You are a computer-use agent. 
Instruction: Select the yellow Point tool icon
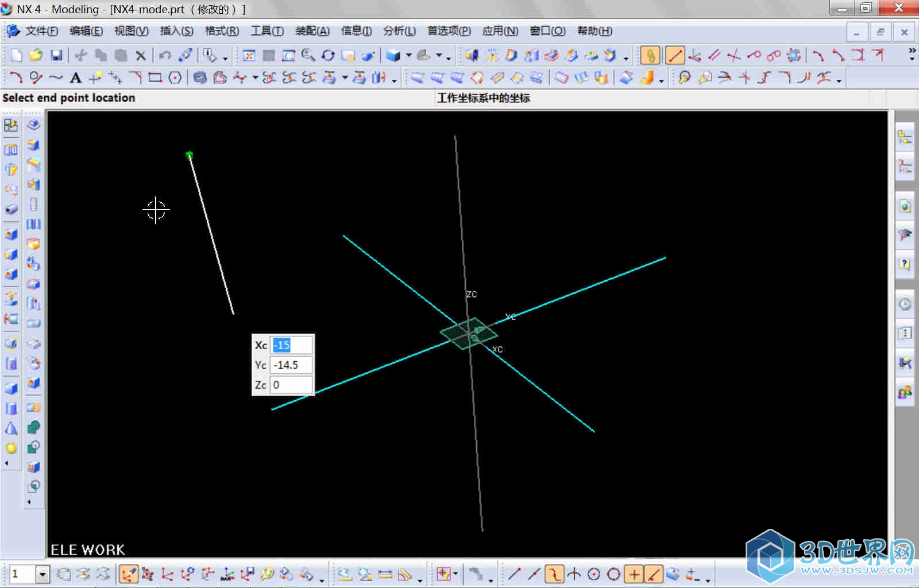[95, 78]
